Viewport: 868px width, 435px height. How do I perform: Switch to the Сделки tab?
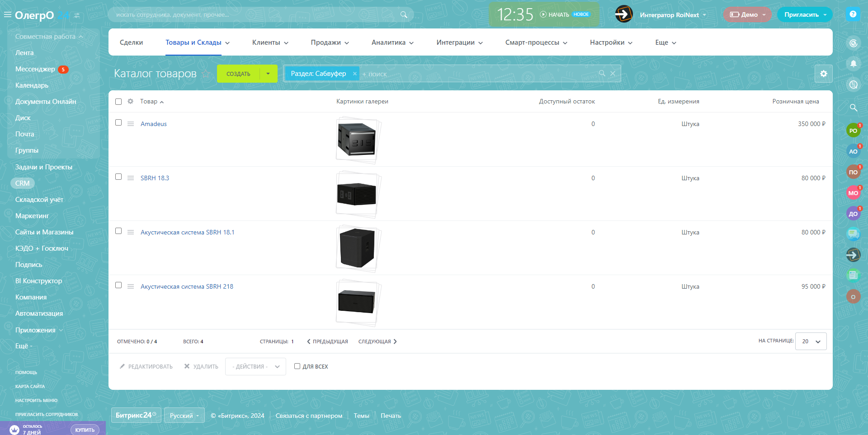tap(131, 42)
